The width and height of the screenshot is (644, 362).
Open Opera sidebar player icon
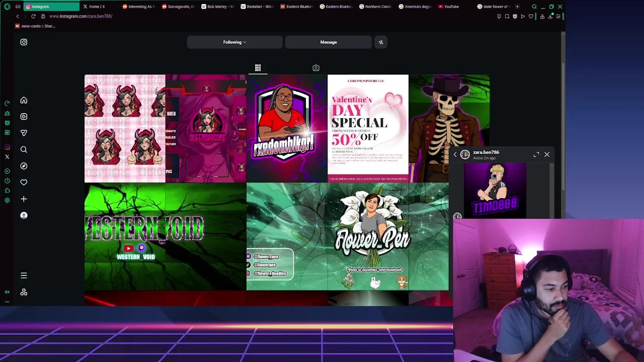[7, 171]
